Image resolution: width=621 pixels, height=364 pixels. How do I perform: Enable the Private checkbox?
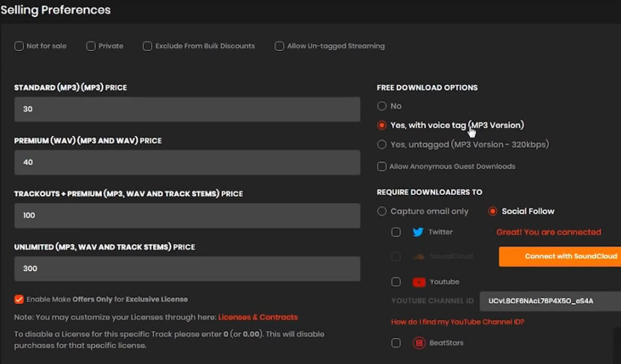pyautogui.click(x=91, y=46)
